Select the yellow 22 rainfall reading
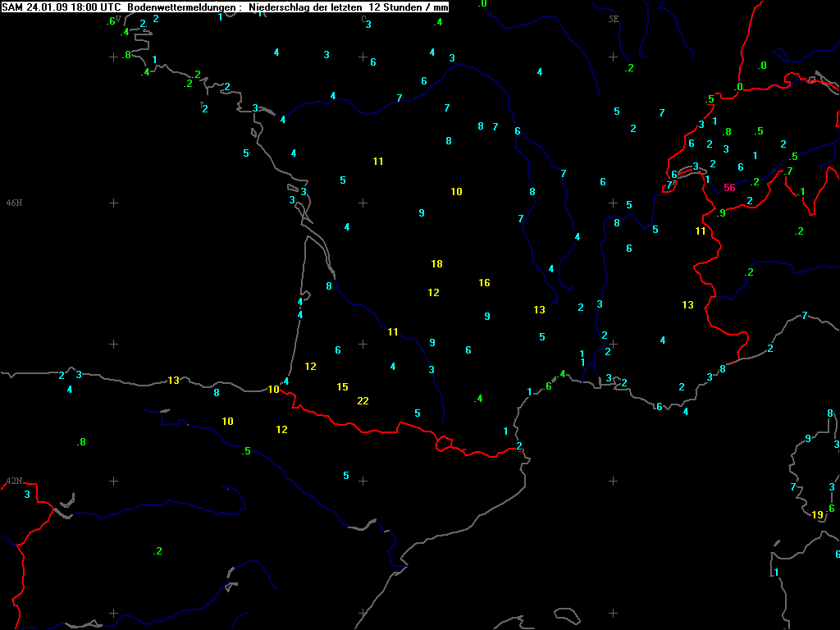840x630 pixels. tap(363, 401)
